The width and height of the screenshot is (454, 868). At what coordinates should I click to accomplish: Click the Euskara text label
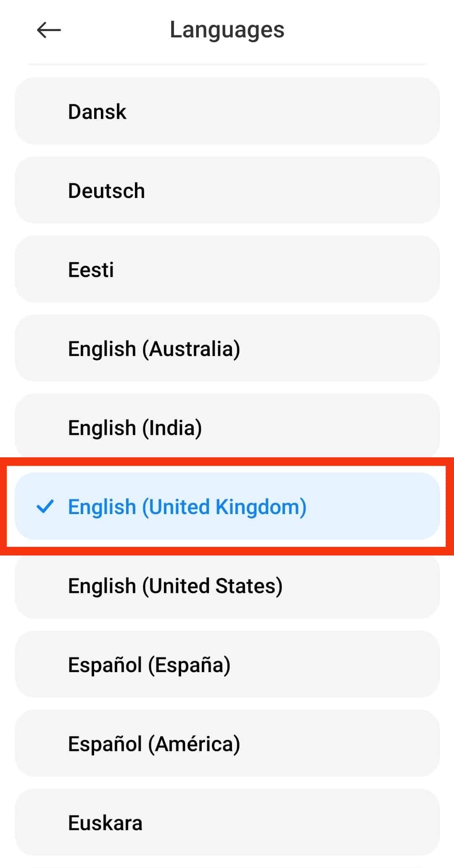105,823
